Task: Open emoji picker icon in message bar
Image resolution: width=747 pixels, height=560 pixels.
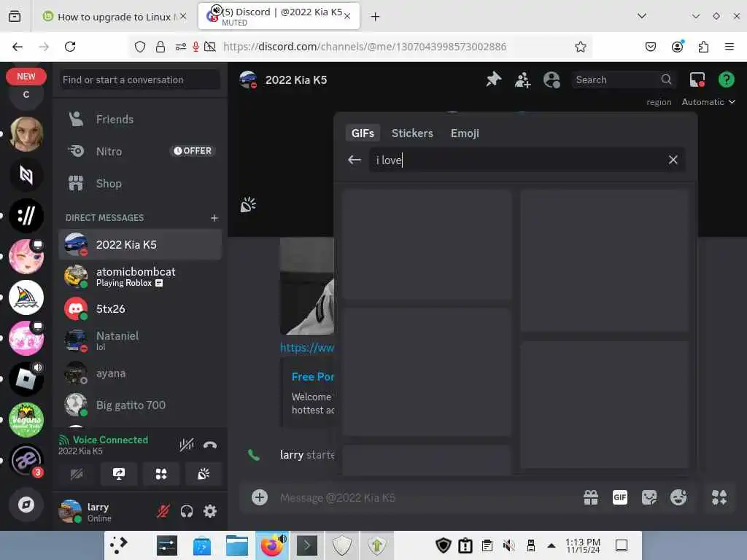Action: point(678,497)
